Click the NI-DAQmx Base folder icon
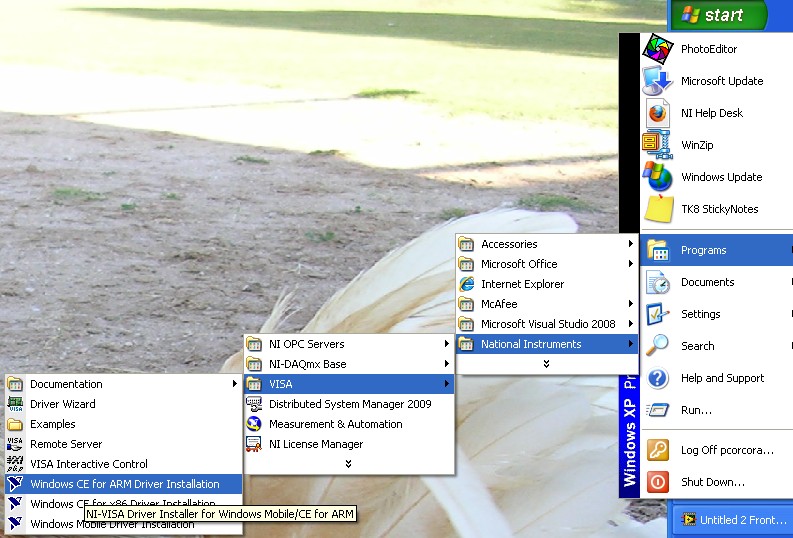This screenshot has width=793, height=538. 254,364
